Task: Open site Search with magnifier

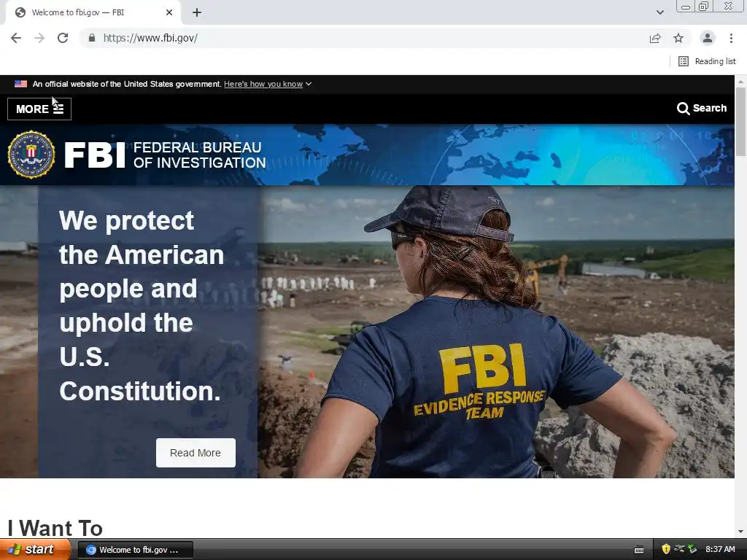Action: coord(701,109)
